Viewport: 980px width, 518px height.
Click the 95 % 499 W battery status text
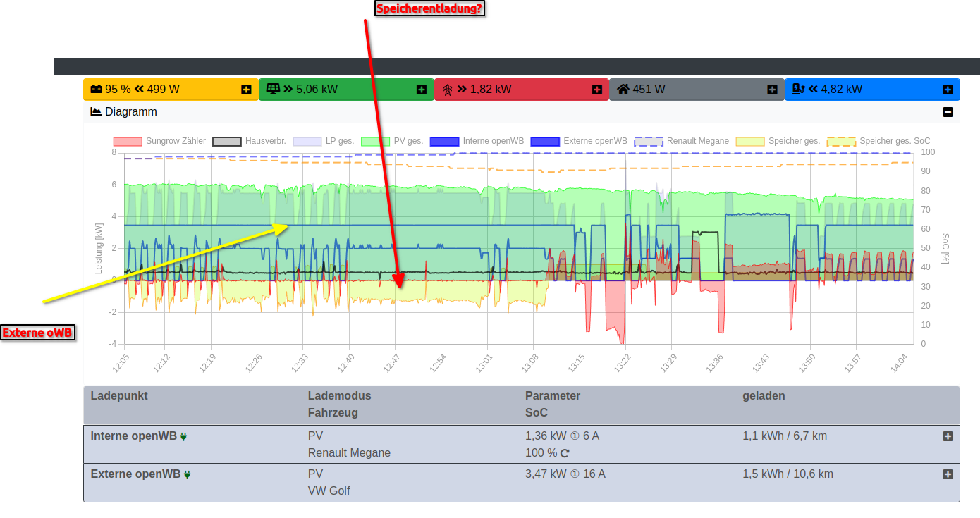click(142, 90)
